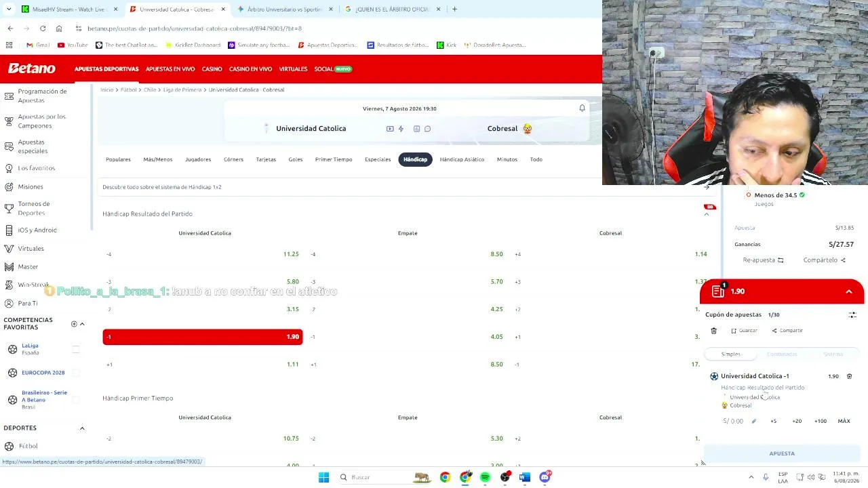Select Universidad Catolica -4 at 11.25
The width and height of the screenshot is (868, 488).
[x=203, y=254]
